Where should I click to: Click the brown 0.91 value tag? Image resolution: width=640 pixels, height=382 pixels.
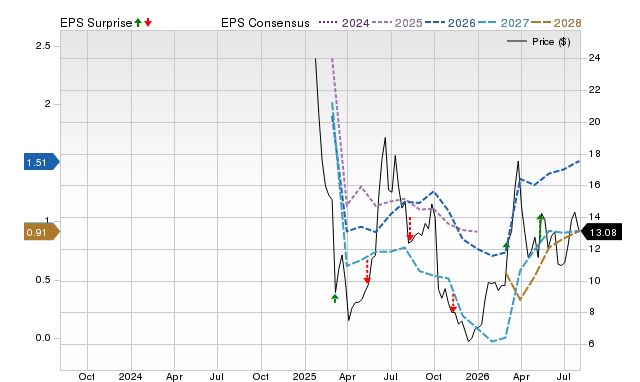click(42, 232)
